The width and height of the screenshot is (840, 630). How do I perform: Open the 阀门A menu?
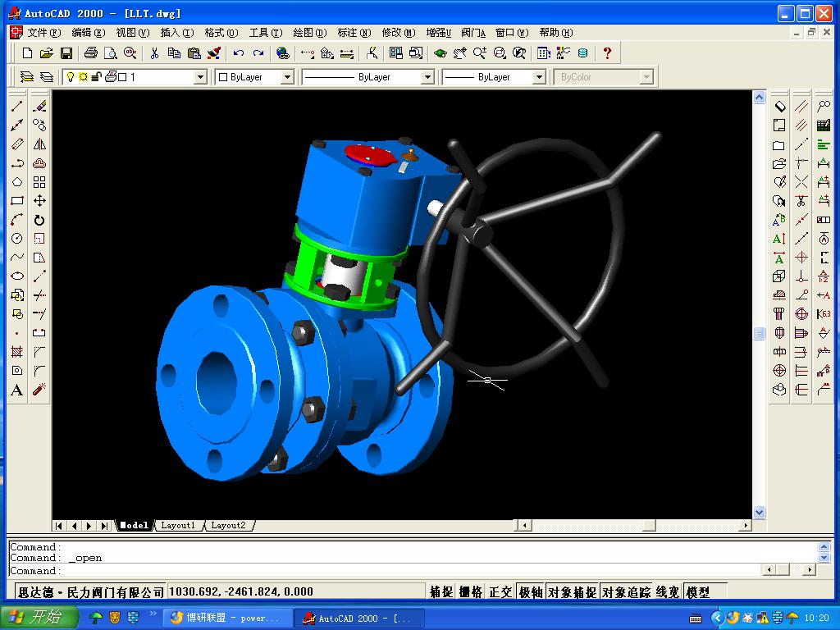(473, 33)
